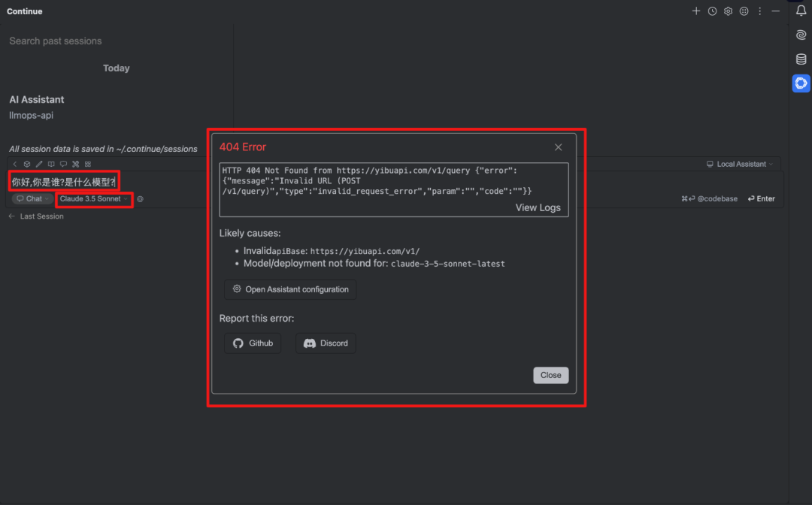The width and height of the screenshot is (812, 505).
Task: Click the @ icon beside Claude 3.5 Sonnet
Action: (140, 199)
